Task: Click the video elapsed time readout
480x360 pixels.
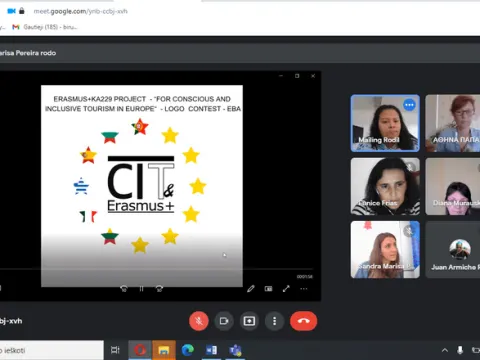Action: coord(305,277)
